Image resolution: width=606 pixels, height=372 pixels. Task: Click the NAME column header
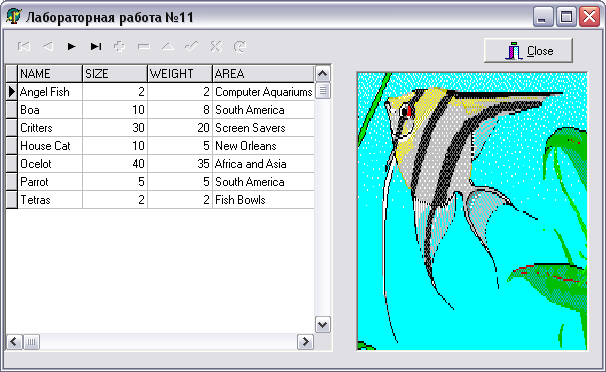click(x=50, y=73)
